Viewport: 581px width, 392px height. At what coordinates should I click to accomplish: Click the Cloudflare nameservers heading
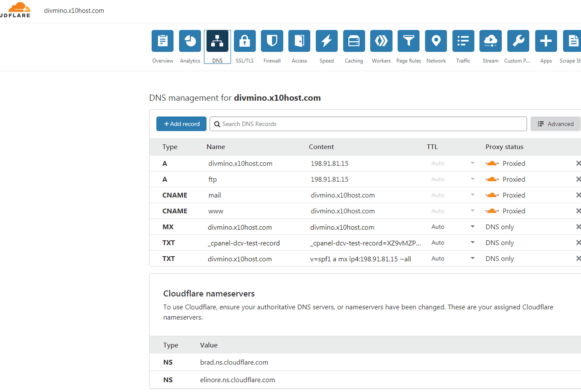point(209,293)
